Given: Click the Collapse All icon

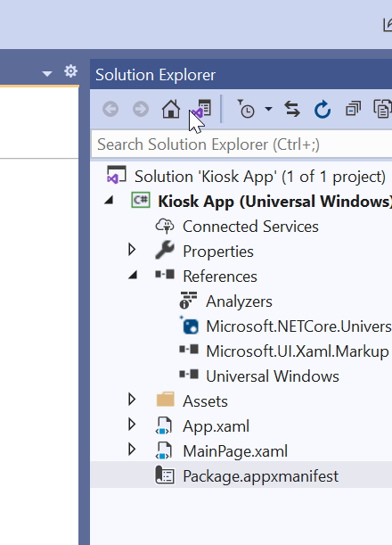Looking at the screenshot, I should coord(353,109).
